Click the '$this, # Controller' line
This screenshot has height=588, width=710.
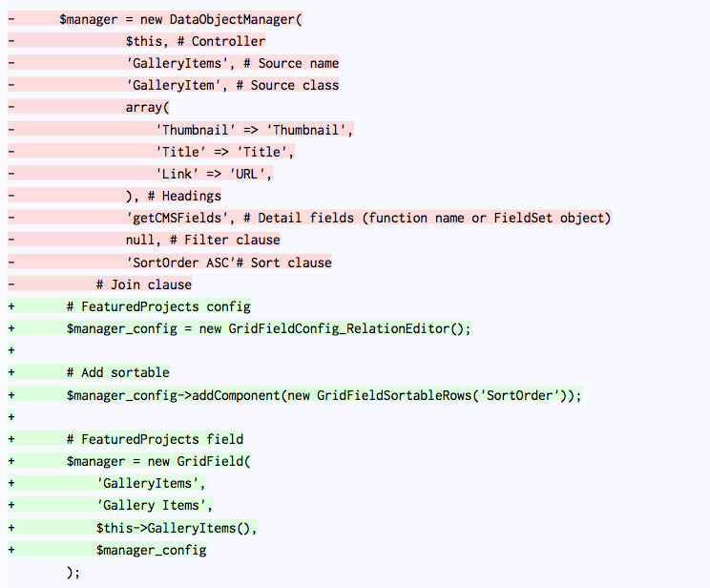pyautogui.click(x=195, y=41)
